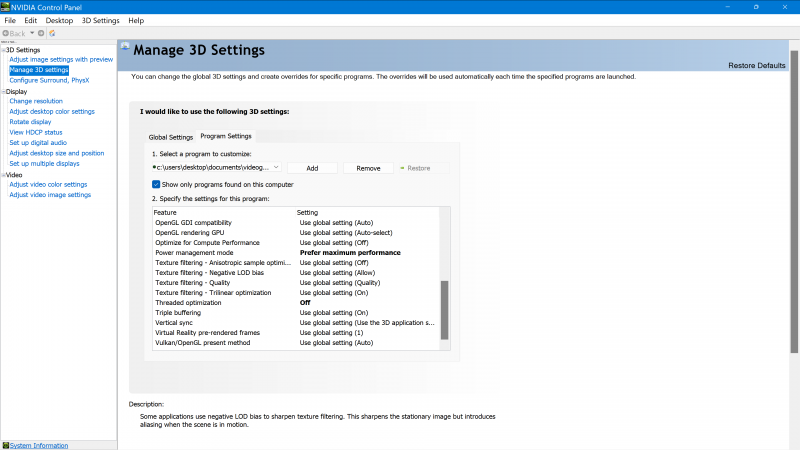The image size is (800, 450).
Task: Click Restore Defaults link
Action: coord(757,65)
